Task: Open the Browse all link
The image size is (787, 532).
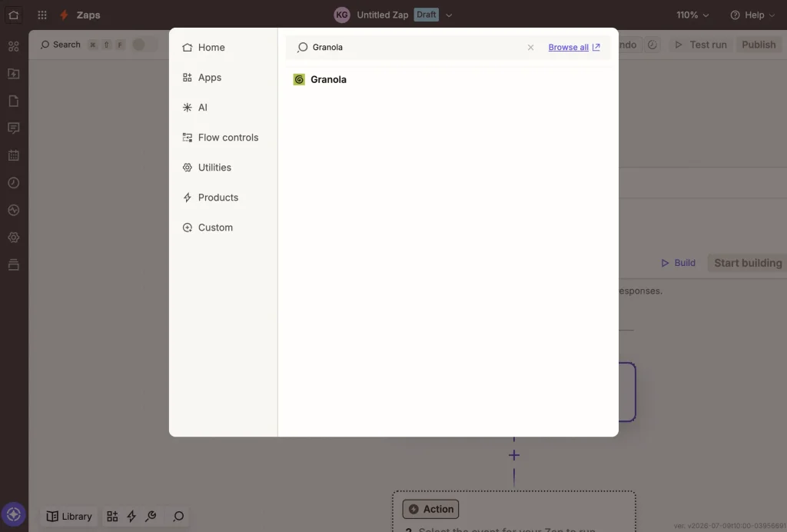Action: pyautogui.click(x=573, y=47)
